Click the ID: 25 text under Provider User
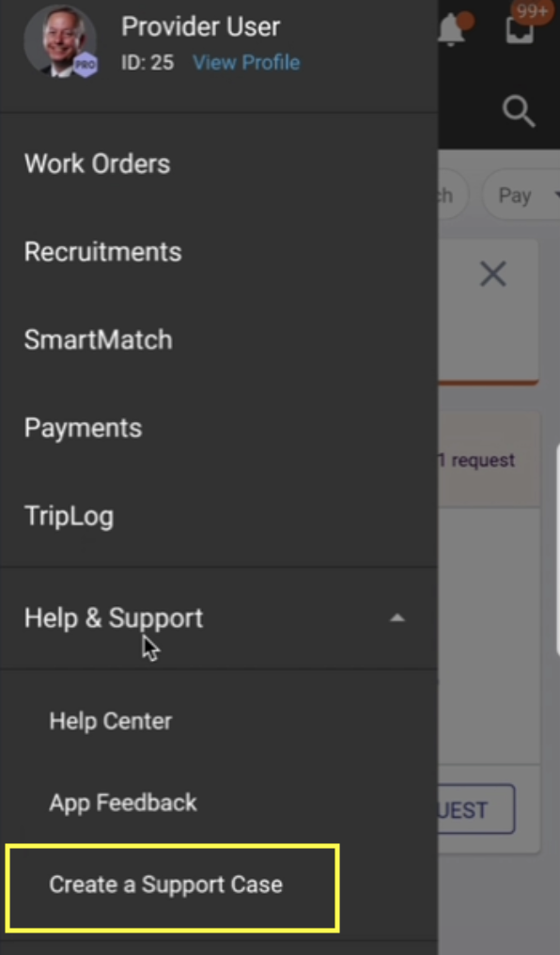 (x=148, y=62)
